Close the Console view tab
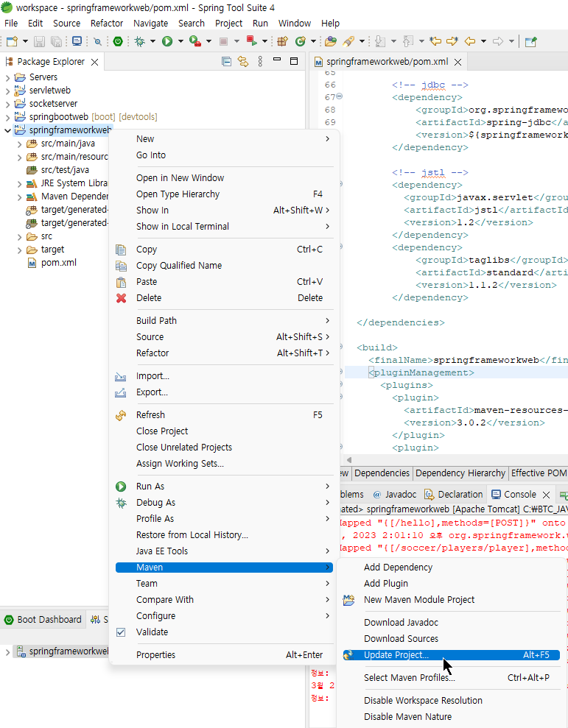 546,495
